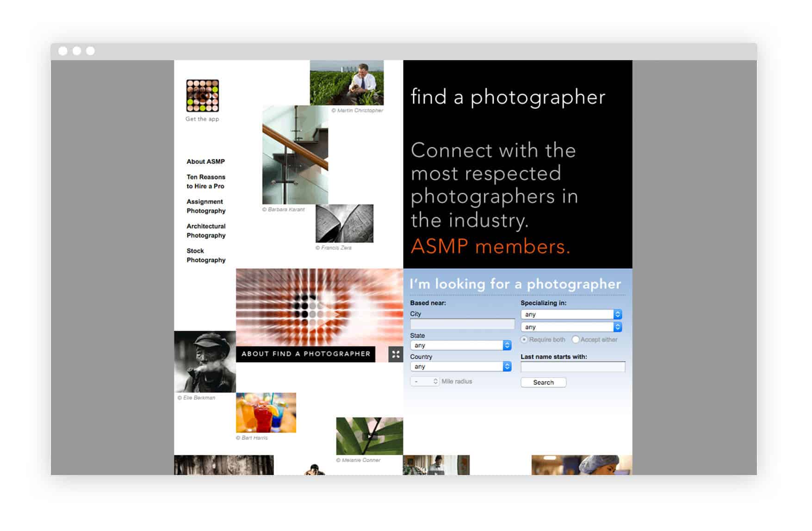Go to Stock Photography page

tap(206, 255)
